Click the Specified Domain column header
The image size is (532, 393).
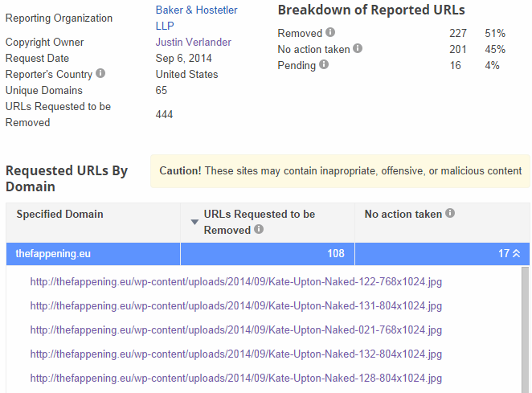click(60, 215)
